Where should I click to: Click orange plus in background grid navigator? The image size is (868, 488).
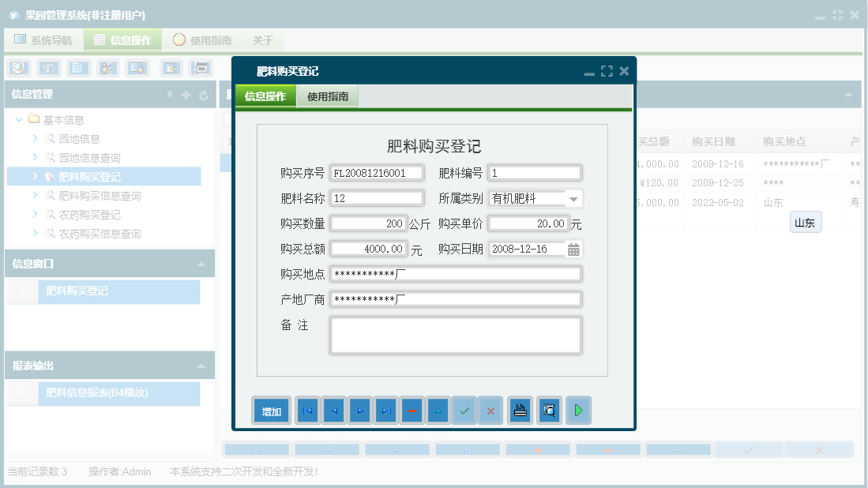(x=538, y=450)
